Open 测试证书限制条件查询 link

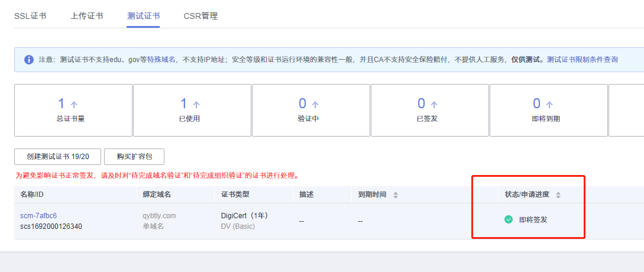coord(582,60)
